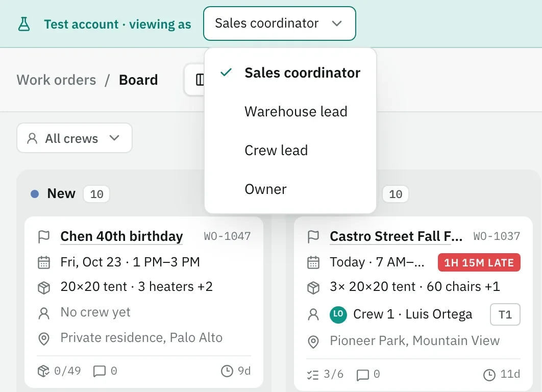Click the comments icon on WO-1047 card
The height and width of the screenshot is (392, 542).
point(100,371)
